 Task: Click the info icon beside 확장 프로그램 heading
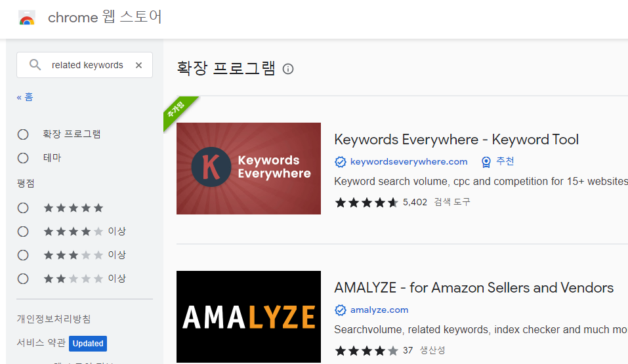click(288, 69)
